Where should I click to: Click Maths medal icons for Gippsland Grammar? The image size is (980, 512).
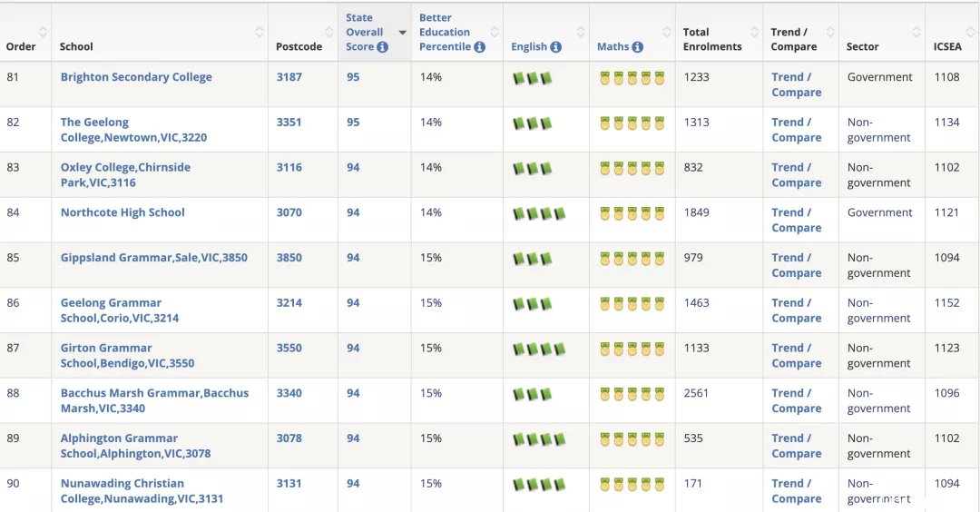coord(632,259)
